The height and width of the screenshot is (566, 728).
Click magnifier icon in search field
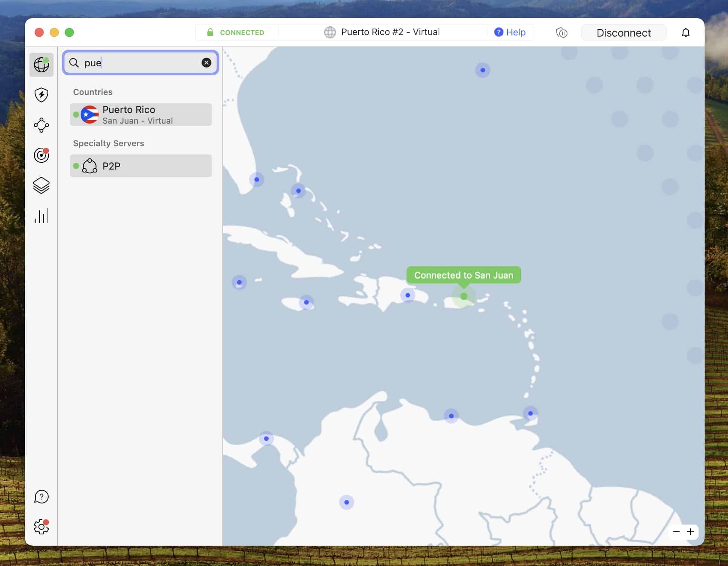[74, 63]
